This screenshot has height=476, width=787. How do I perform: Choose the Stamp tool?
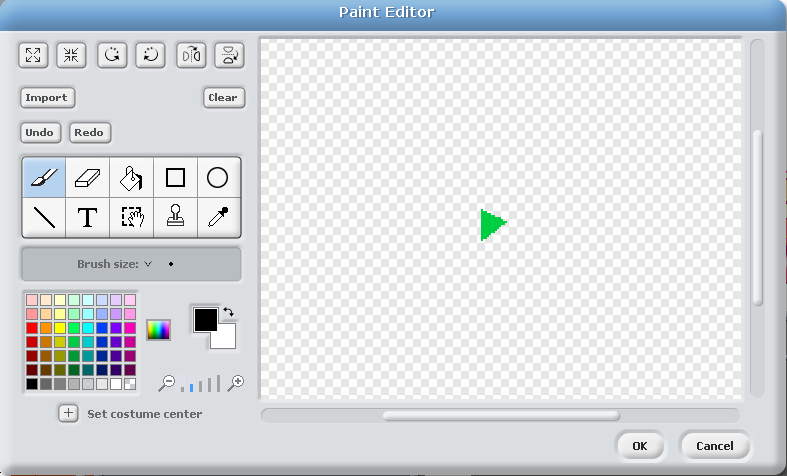175,217
